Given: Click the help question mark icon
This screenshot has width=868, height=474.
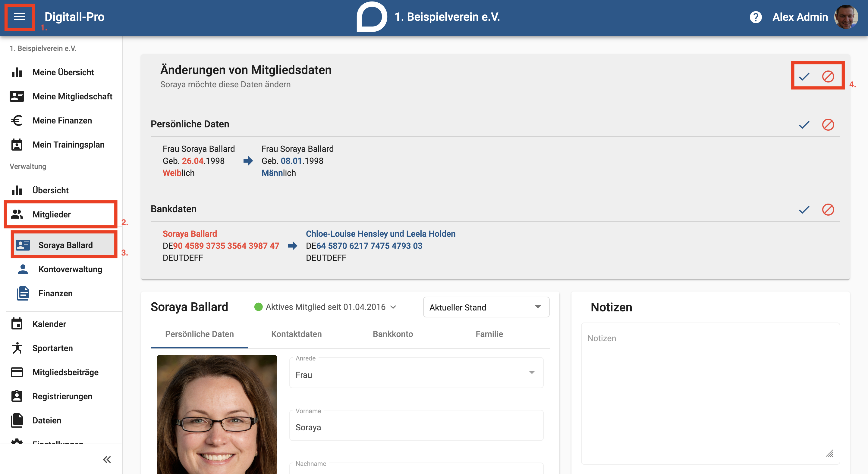Looking at the screenshot, I should [x=756, y=17].
